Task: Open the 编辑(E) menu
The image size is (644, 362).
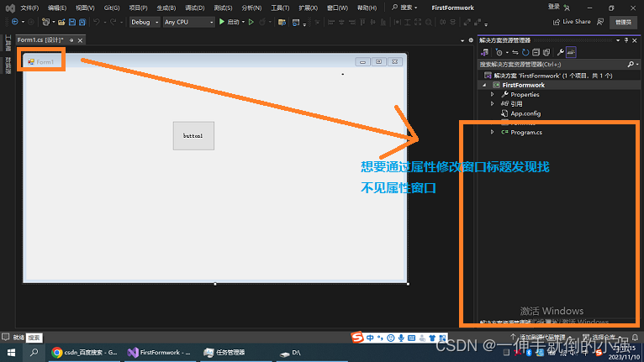Action: [56, 8]
